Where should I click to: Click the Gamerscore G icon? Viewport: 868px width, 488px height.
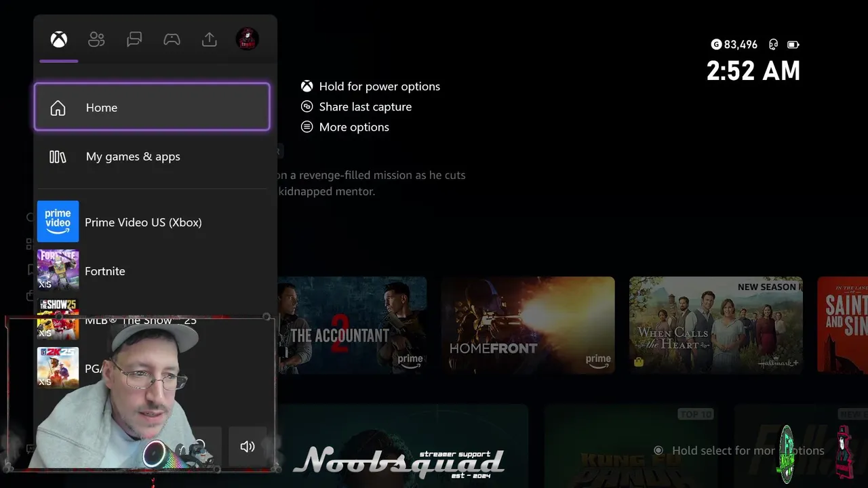tap(716, 44)
